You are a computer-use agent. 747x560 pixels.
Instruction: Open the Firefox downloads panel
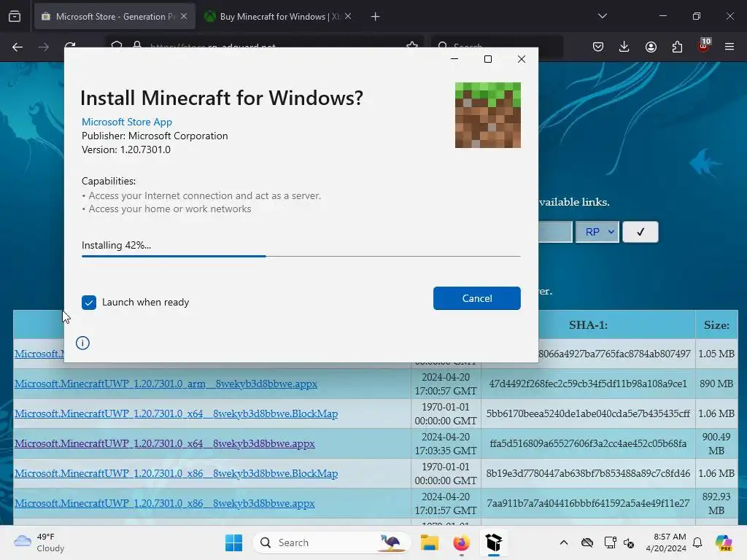624,47
